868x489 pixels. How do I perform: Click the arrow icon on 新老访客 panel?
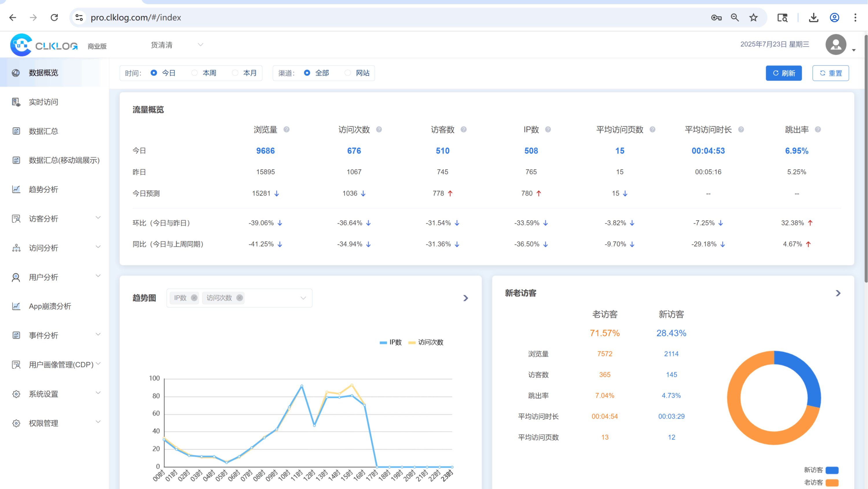838,293
